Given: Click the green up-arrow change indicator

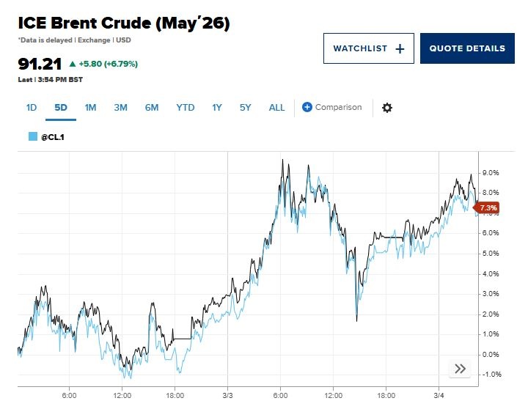Looking at the screenshot, I should (x=72, y=64).
